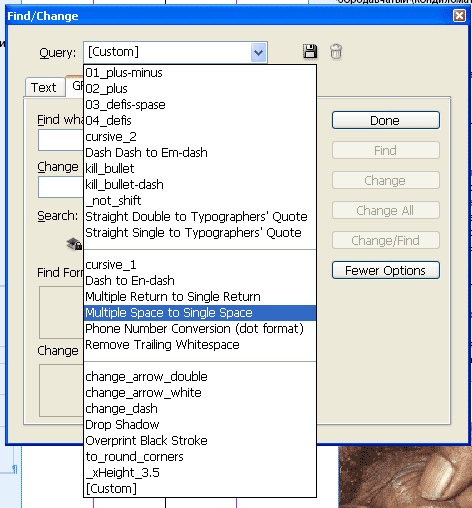Select Straight Single to Typographers' Quote
This screenshot has width=472, height=508.
point(200,233)
